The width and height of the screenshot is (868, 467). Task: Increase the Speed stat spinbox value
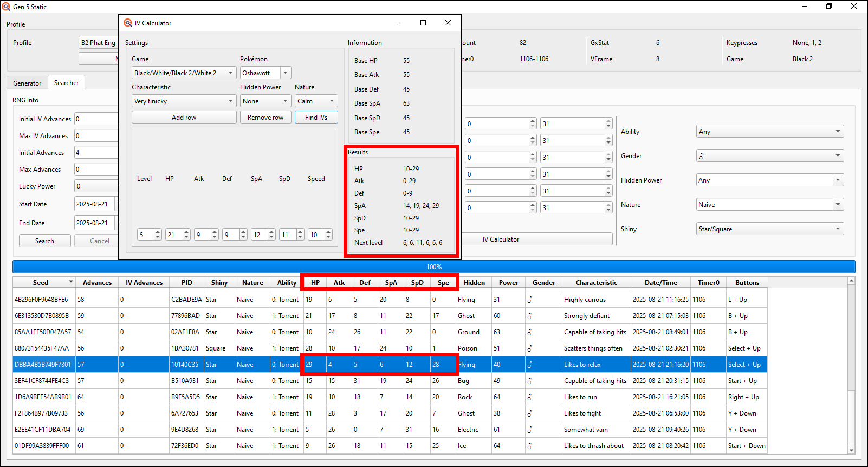[x=328, y=232]
